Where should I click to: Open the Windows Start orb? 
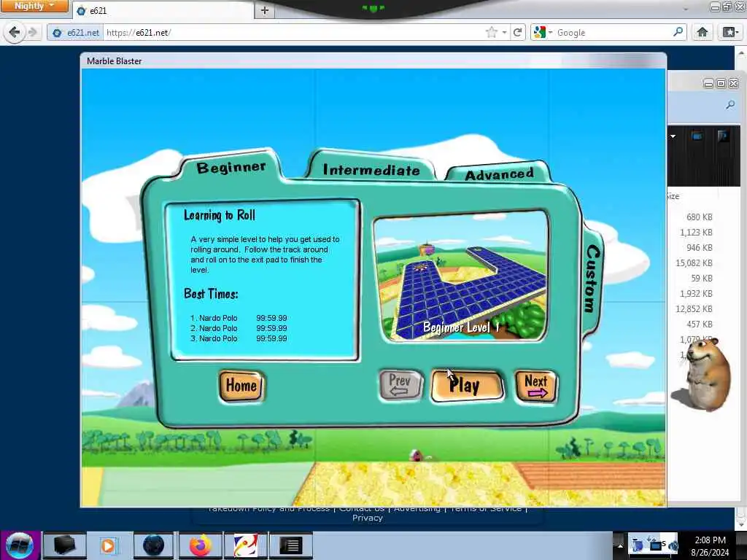click(20, 545)
